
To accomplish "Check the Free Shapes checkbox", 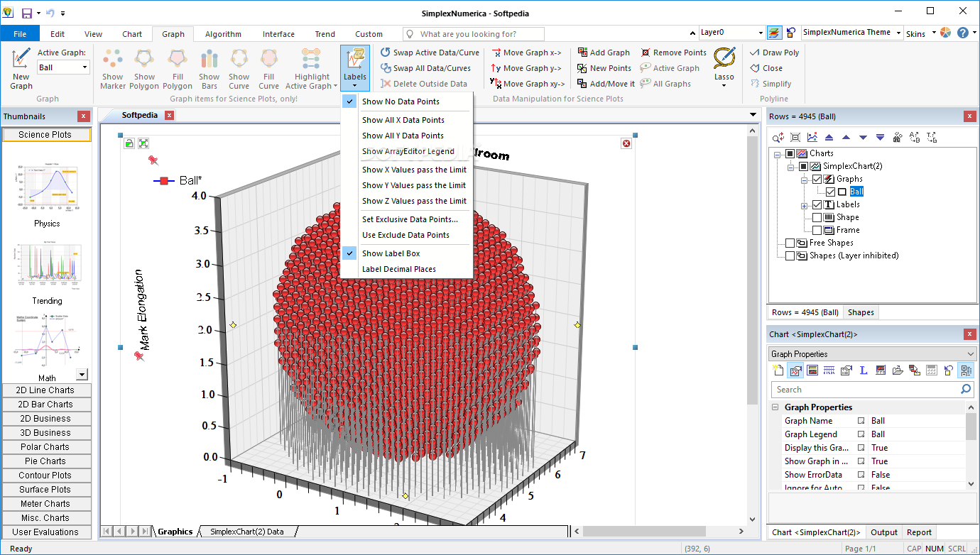I will pos(790,243).
